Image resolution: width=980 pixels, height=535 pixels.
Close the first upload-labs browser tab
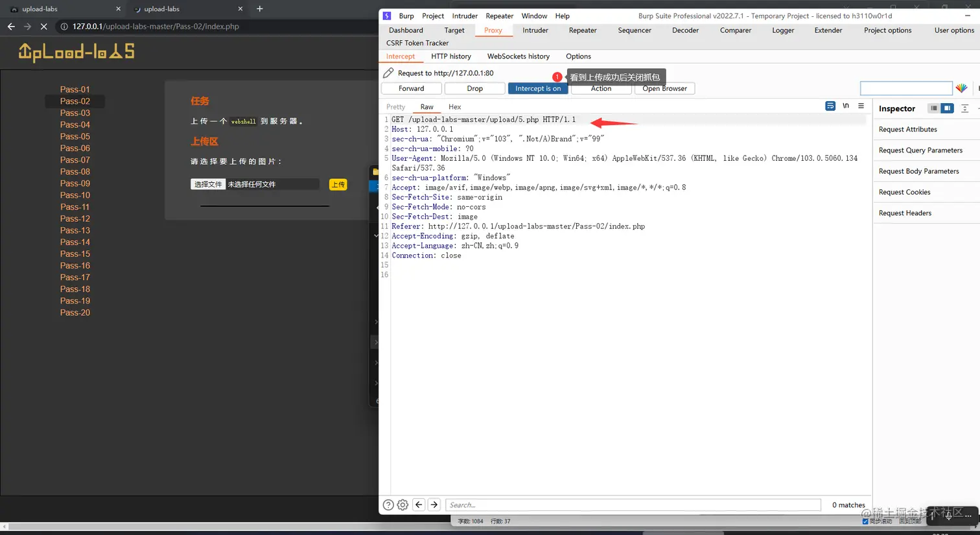click(119, 9)
